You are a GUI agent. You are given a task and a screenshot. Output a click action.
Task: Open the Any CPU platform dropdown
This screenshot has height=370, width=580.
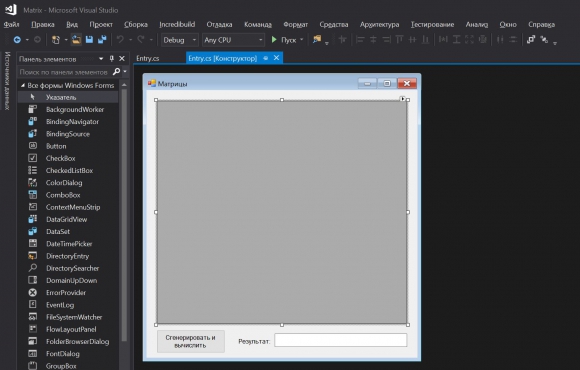233,40
